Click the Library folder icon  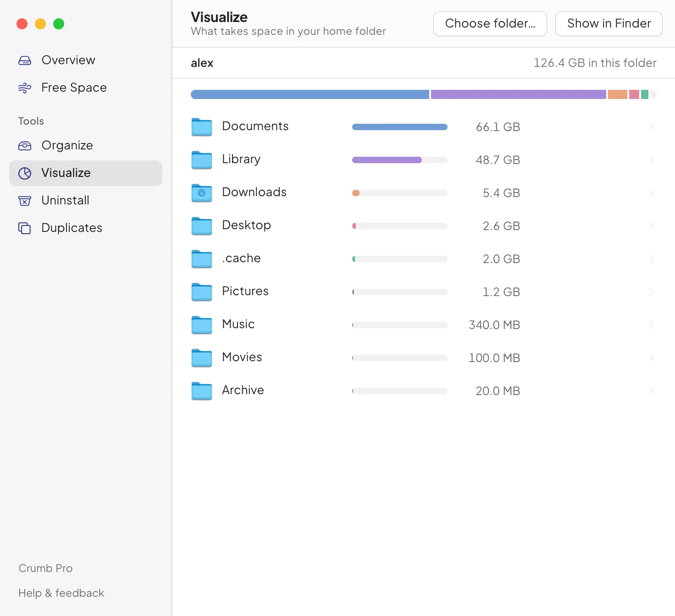pyautogui.click(x=202, y=160)
